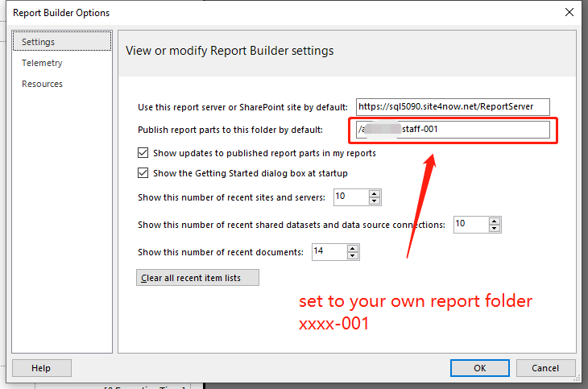Increase recent sites and servers count
Image resolution: width=588 pixels, height=389 pixels.
[374, 193]
